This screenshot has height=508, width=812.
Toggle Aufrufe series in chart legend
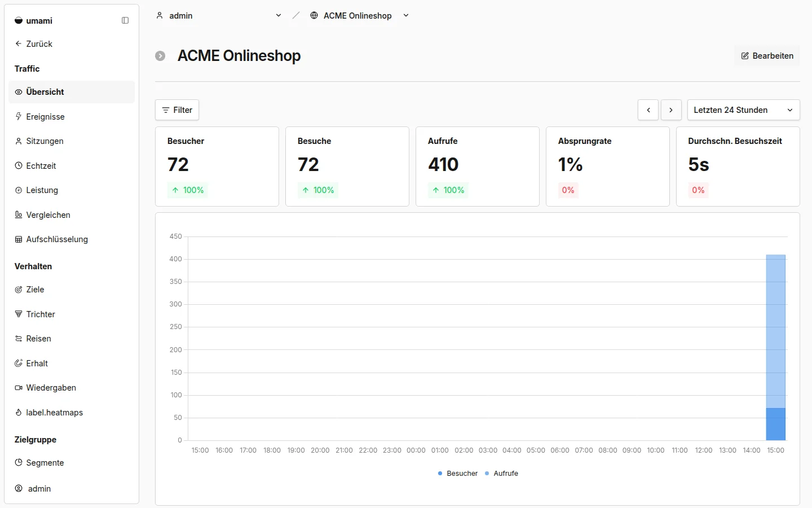(x=501, y=473)
